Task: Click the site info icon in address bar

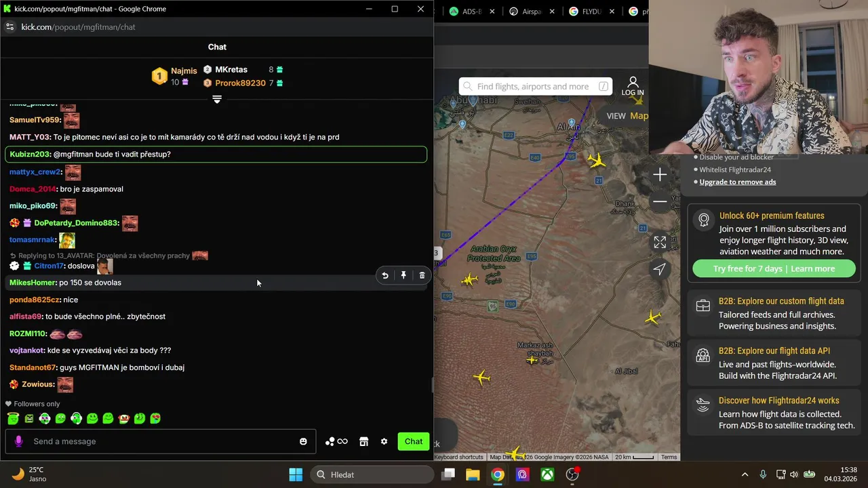Action: (x=9, y=27)
